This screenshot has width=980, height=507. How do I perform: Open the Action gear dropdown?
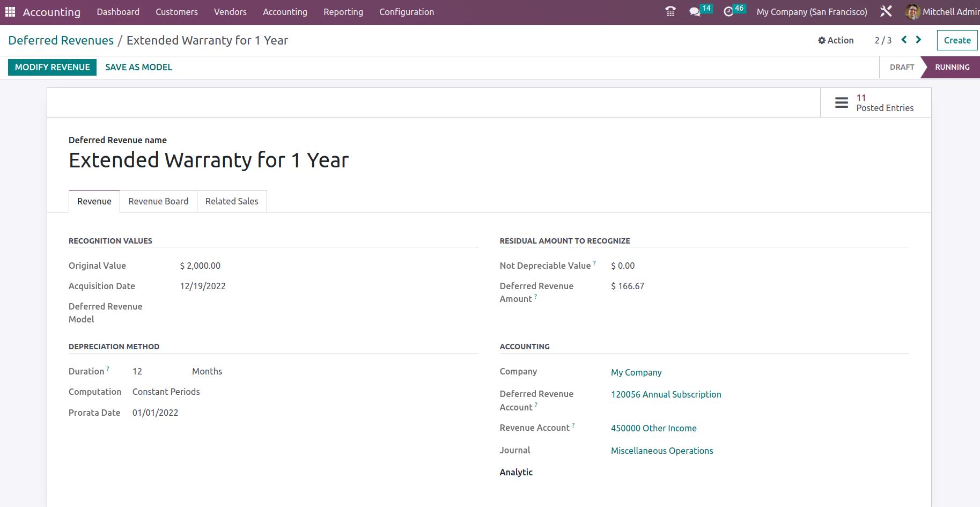point(836,40)
